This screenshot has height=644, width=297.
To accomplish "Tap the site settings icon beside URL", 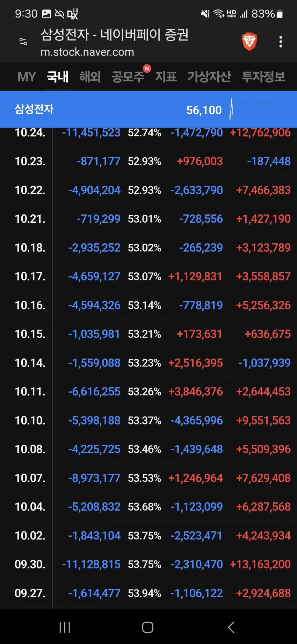I will pyautogui.click(x=23, y=42).
